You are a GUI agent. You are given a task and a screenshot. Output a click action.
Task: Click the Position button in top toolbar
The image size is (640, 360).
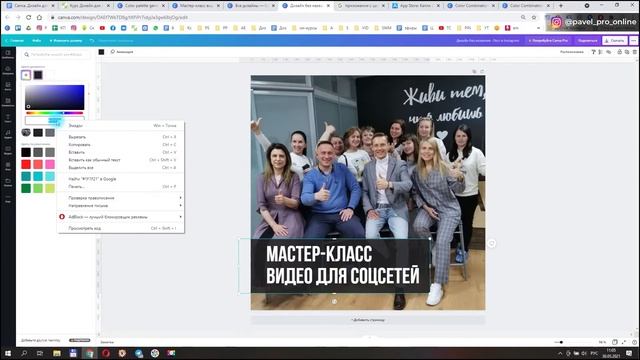coord(572,52)
